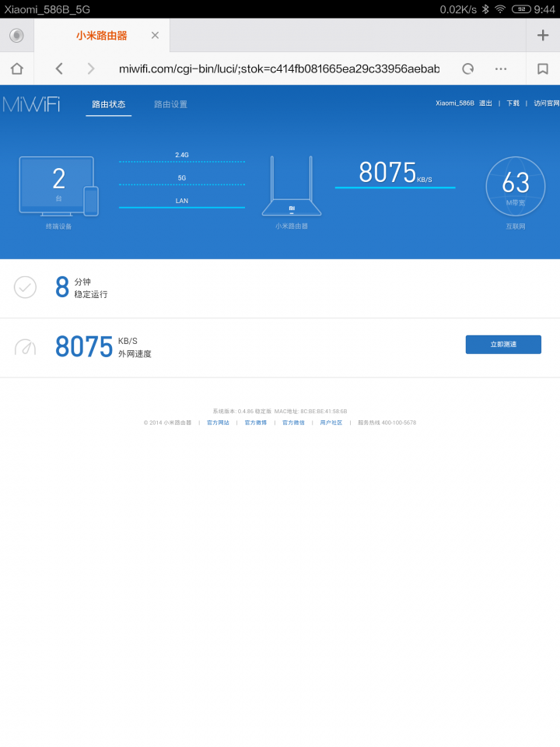Screen dimensions: 560x747
Task: Switch to 路由设置 tab
Action: point(170,104)
